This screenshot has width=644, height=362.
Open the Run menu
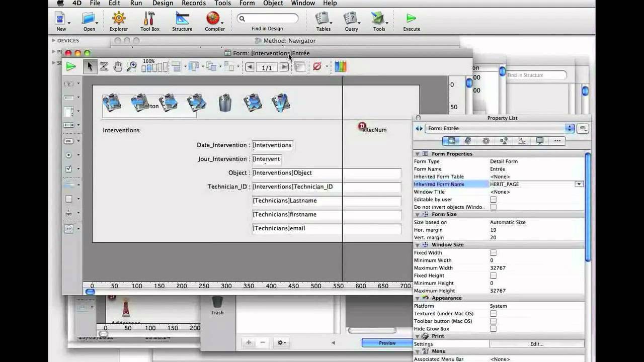tap(136, 3)
